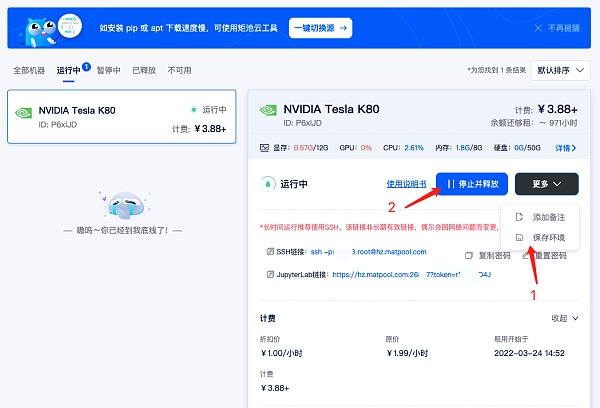The width and height of the screenshot is (600, 408).
Task: Switch to the 全部机器 tab
Action: click(29, 71)
